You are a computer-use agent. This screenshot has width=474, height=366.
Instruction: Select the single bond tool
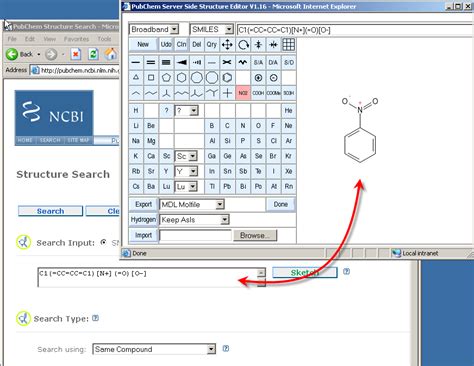point(136,62)
